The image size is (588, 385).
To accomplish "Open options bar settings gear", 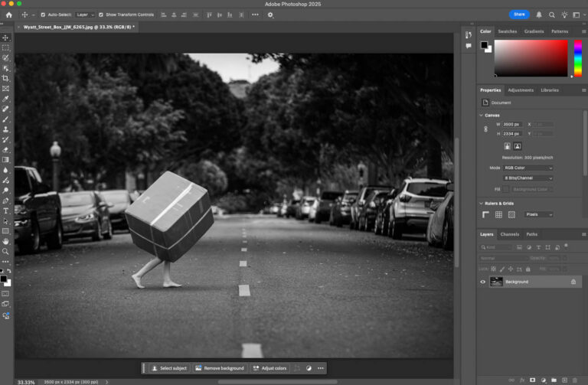I will [270, 15].
